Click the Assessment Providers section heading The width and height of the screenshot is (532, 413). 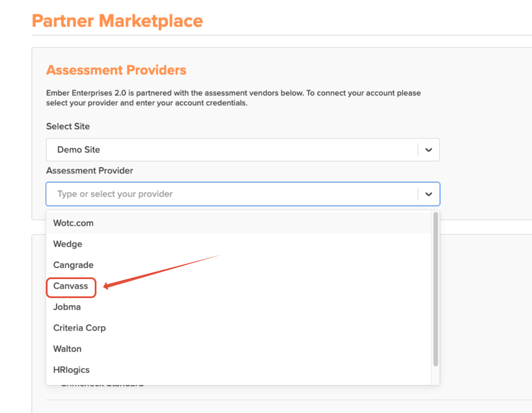point(116,70)
